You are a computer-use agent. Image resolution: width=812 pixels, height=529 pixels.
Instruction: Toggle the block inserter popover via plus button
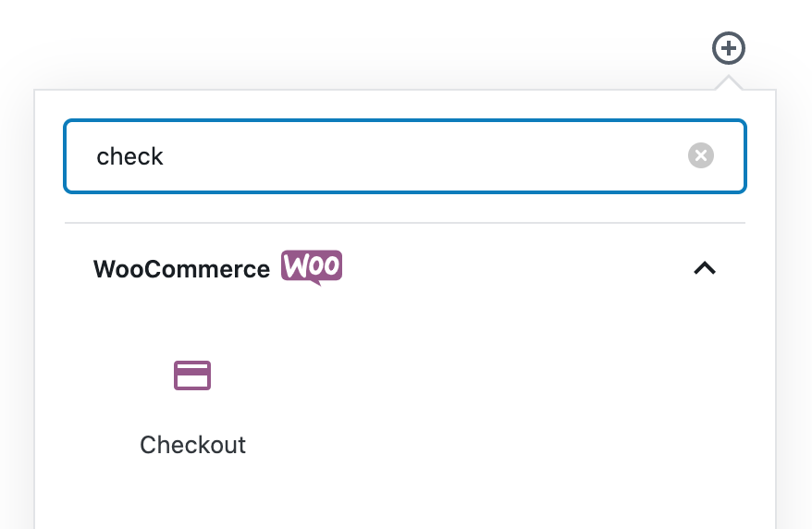click(729, 48)
